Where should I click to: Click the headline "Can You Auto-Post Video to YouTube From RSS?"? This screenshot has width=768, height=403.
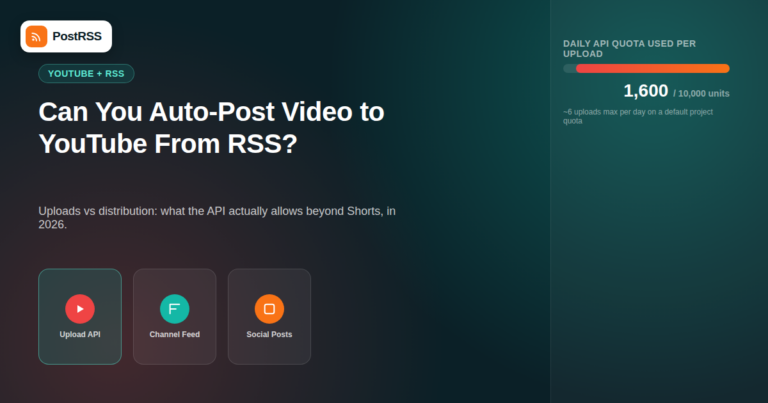pos(211,127)
